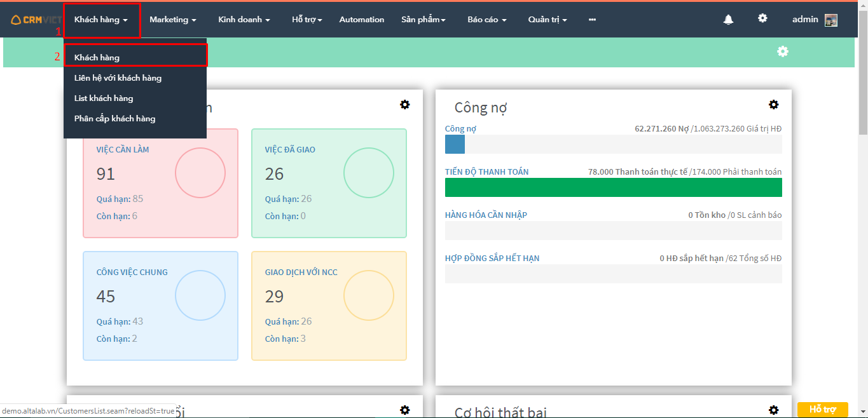Screen dimensions: 868x418
Task: Click the count 91 in Việc cần làm
Action: click(106, 174)
